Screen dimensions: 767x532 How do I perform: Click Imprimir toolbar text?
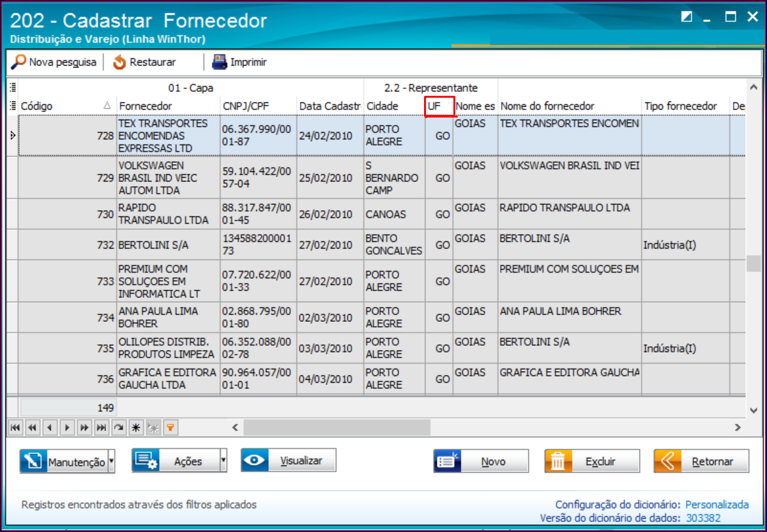click(x=248, y=63)
